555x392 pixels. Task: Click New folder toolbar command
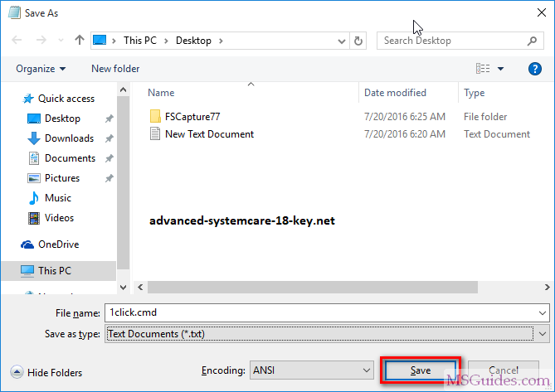point(115,69)
